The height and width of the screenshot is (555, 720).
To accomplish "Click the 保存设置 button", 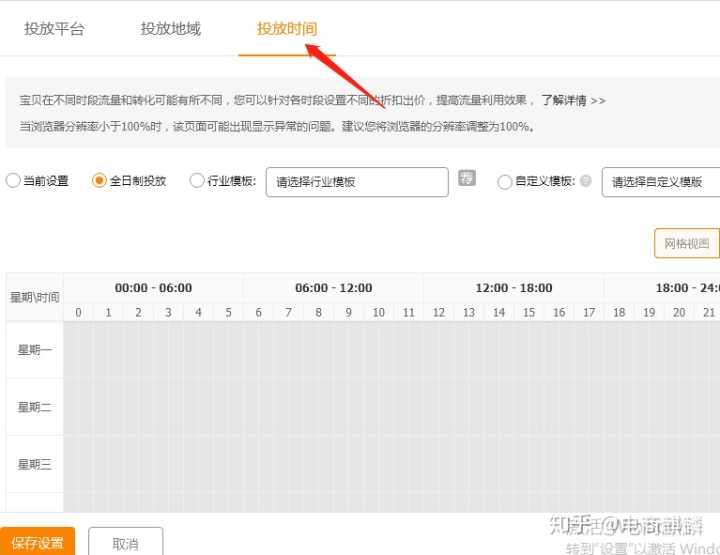I will (37, 542).
